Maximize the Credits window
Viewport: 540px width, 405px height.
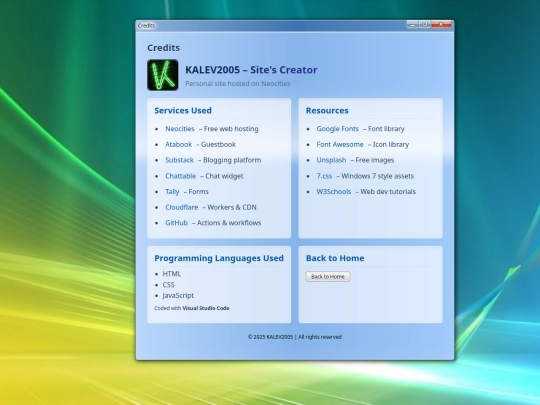point(425,24)
